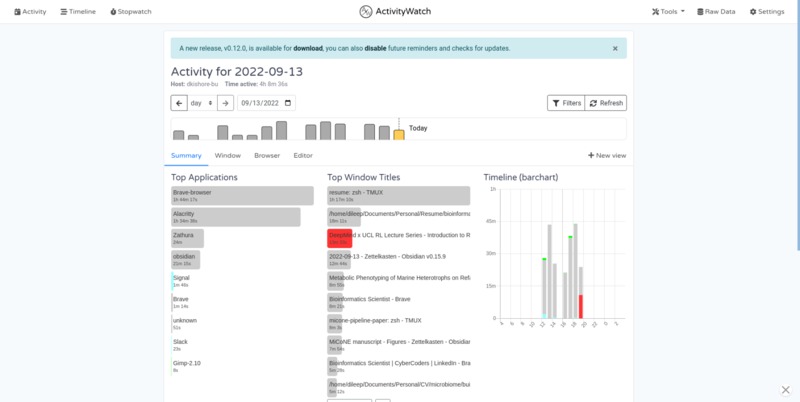Open the day period dropdown

[x=202, y=103]
